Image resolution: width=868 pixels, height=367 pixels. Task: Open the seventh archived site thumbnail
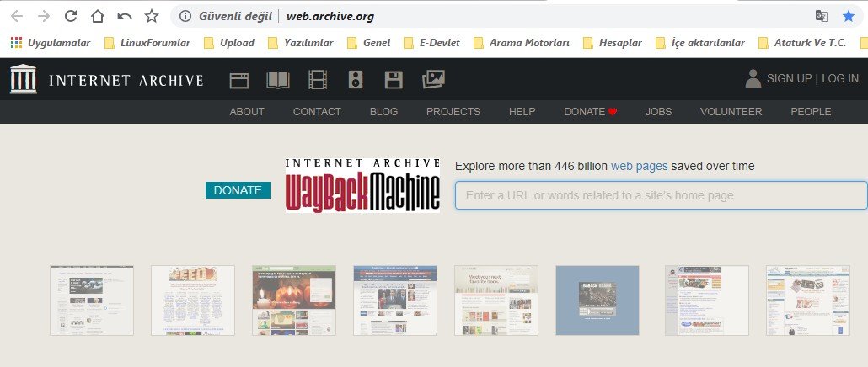pyautogui.click(x=707, y=301)
